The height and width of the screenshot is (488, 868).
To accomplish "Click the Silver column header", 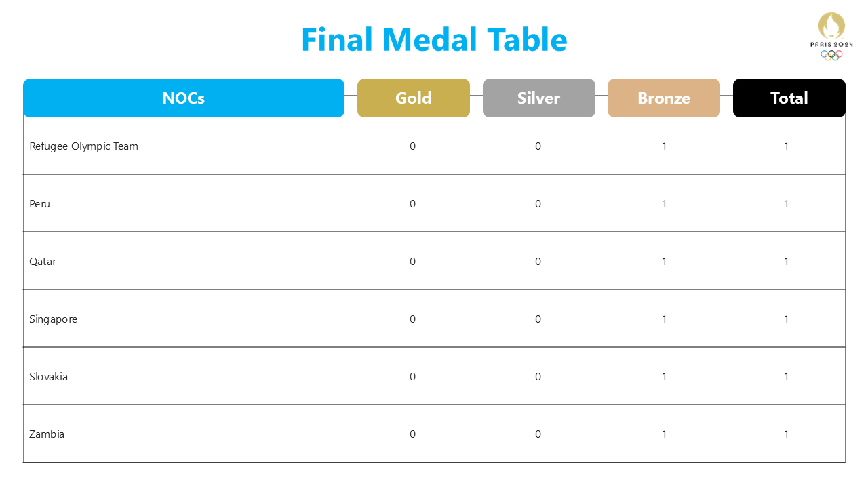I will 538,98.
